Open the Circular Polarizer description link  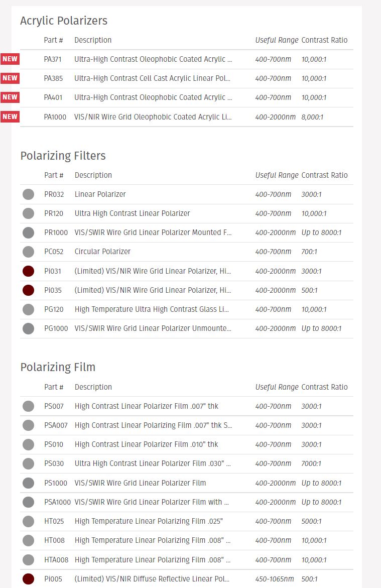click(102, 252)
